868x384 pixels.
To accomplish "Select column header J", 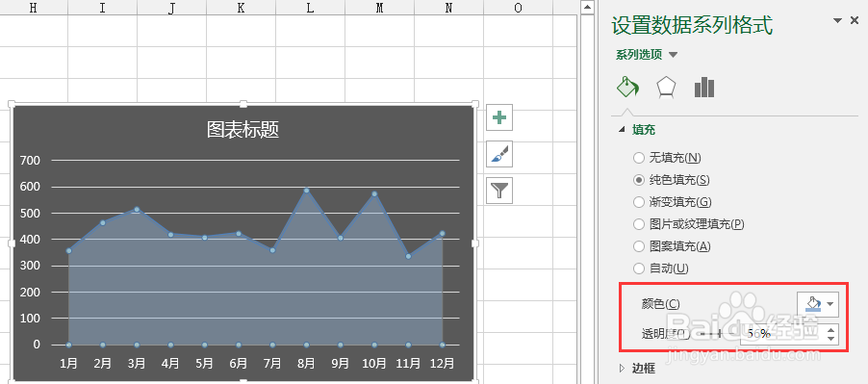I will [171, 7].
